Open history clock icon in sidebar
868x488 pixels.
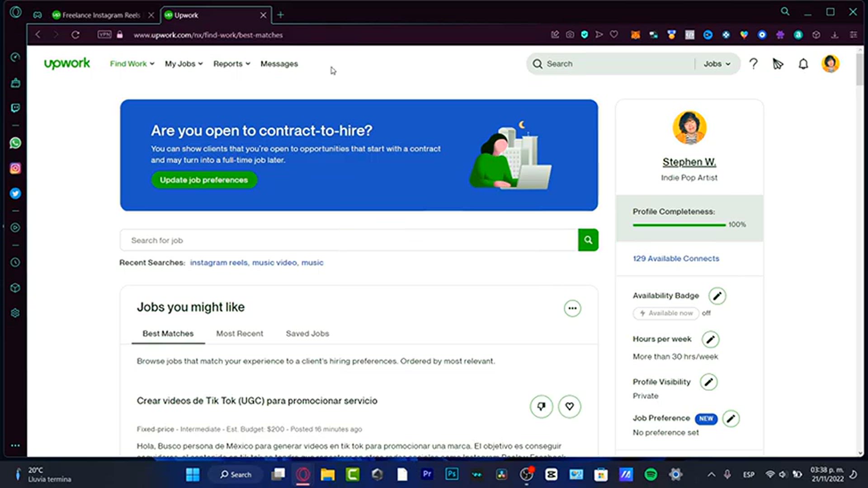point(15,263)
